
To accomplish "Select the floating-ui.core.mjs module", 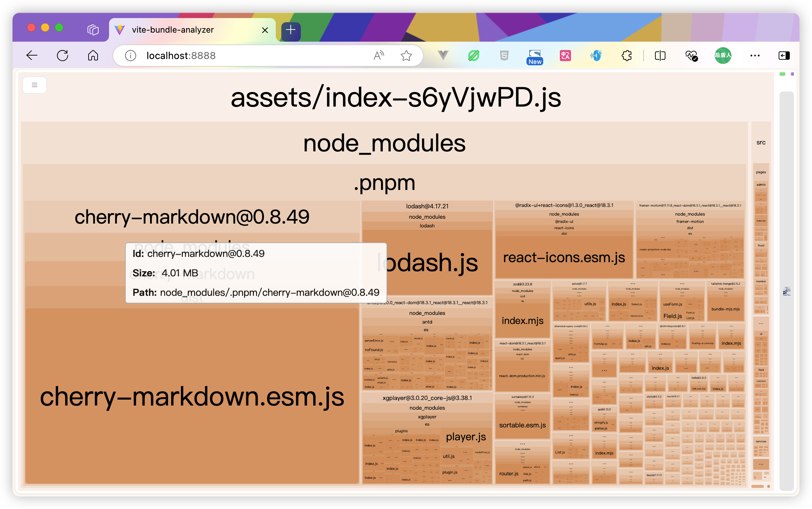I will click(702, 343).
